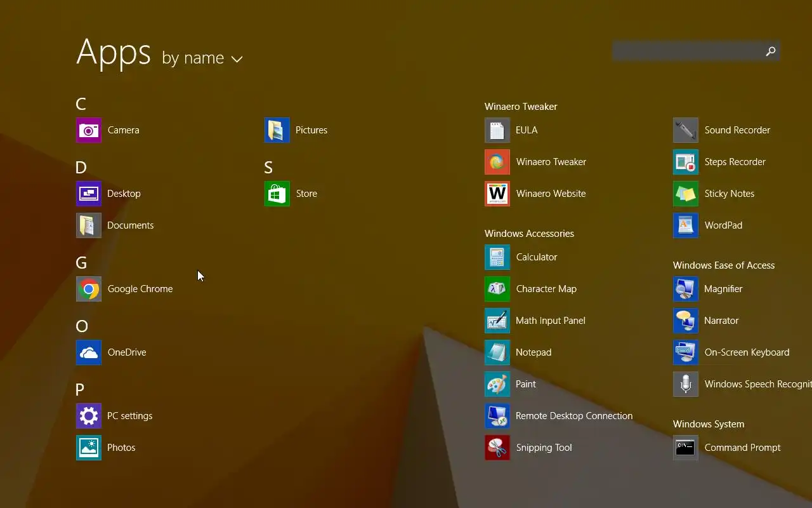Launch Windows Speech Recognition icon

pyautogui.click(x=686, y=384)
